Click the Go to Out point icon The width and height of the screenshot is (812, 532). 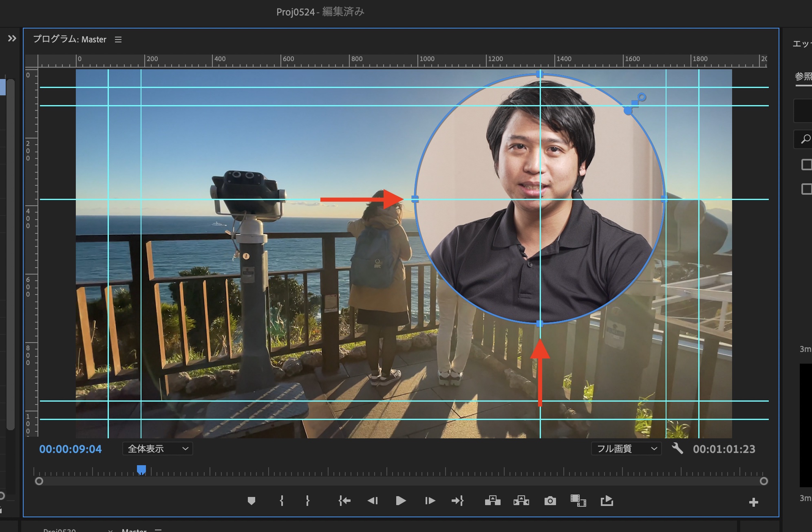click(457, 501)
